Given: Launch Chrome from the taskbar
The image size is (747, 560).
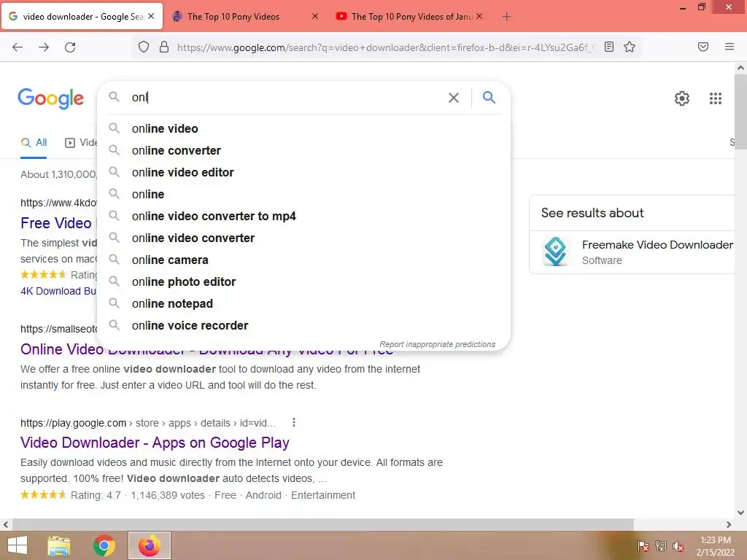Looking at the screenshot, I should tap(104, 545).
